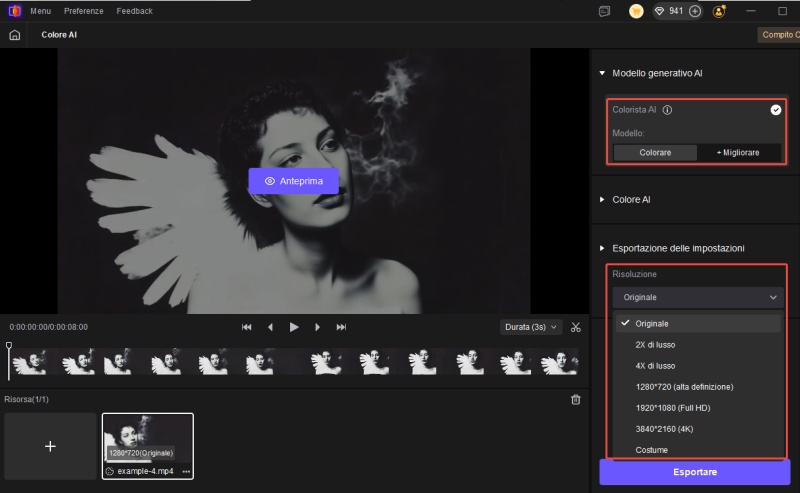Open the example-4.mp4 more options menu
Screen dimensions: 800x493
(186, 472)
